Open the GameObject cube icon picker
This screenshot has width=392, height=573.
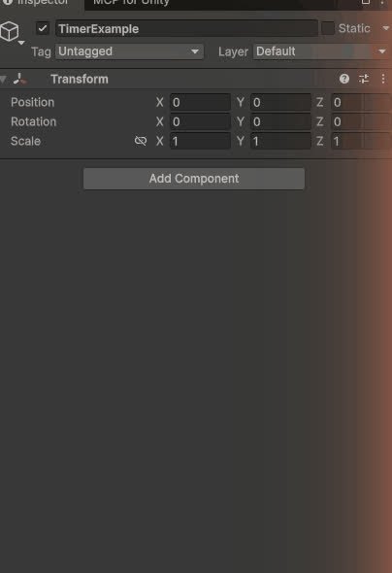point(10,32)
